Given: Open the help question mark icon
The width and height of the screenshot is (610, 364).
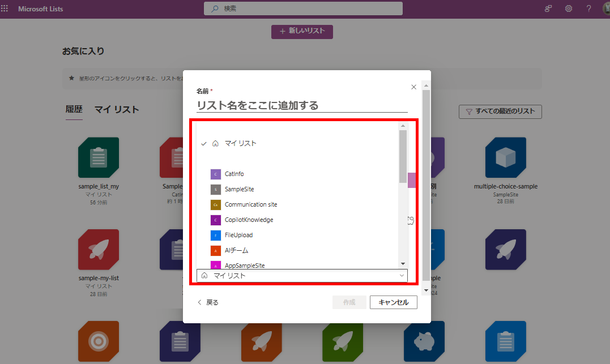Looking at the screenshot, I should tap(588, 8).
